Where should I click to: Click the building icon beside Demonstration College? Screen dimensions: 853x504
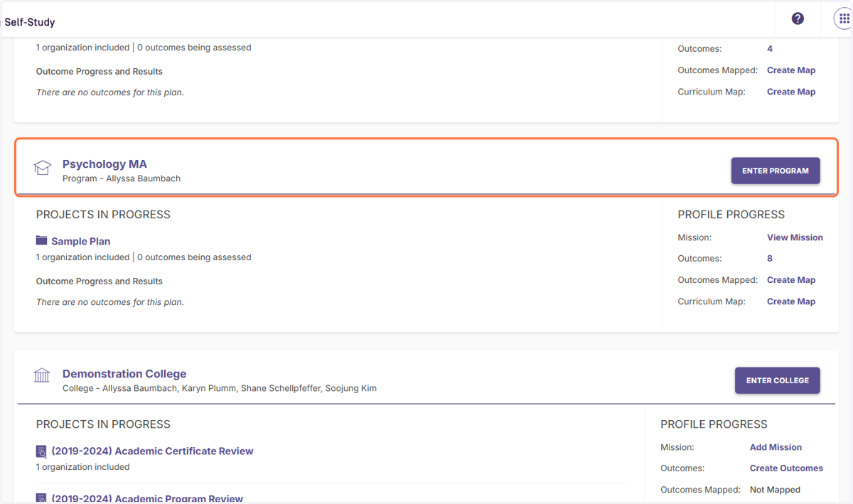pos(42,375)
